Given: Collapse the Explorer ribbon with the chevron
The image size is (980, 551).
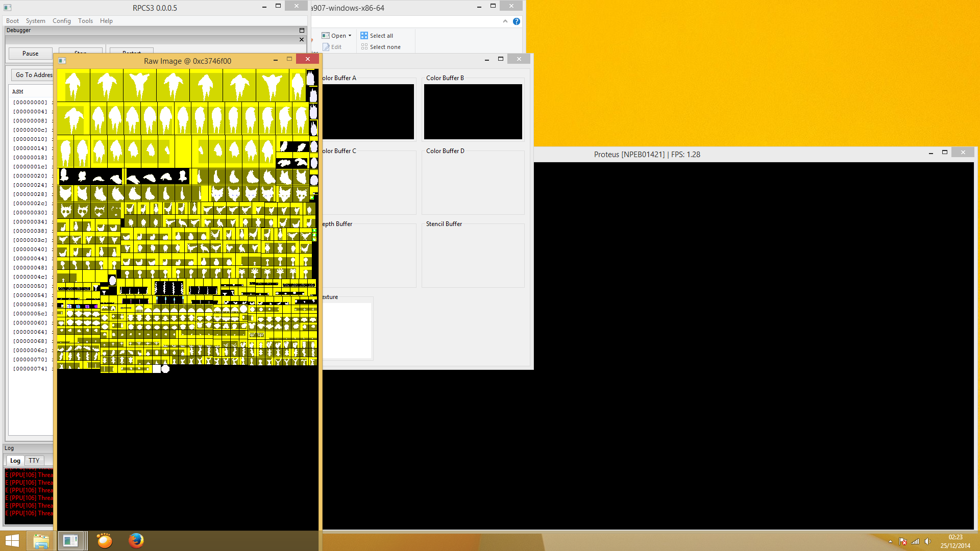Looking at the screenshot, I should 505,21.
